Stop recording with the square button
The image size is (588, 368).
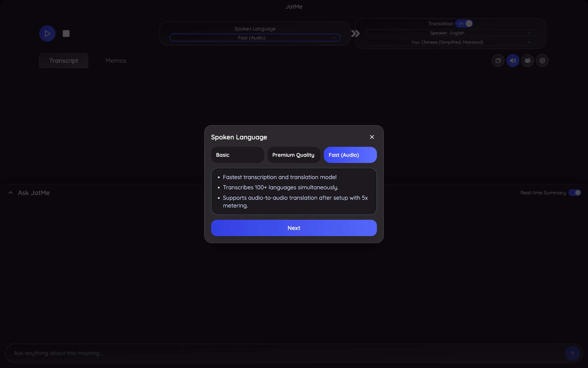click(66, 34)
